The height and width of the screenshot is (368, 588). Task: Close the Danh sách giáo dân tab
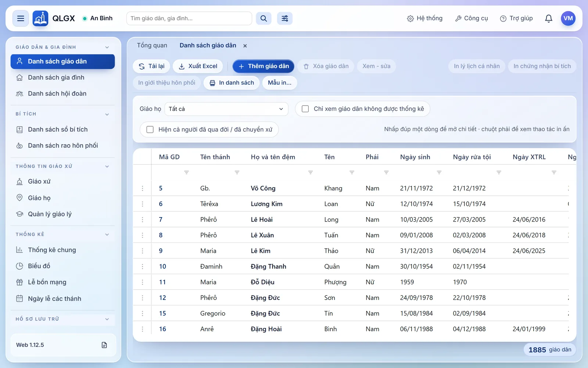pos(245,46)
